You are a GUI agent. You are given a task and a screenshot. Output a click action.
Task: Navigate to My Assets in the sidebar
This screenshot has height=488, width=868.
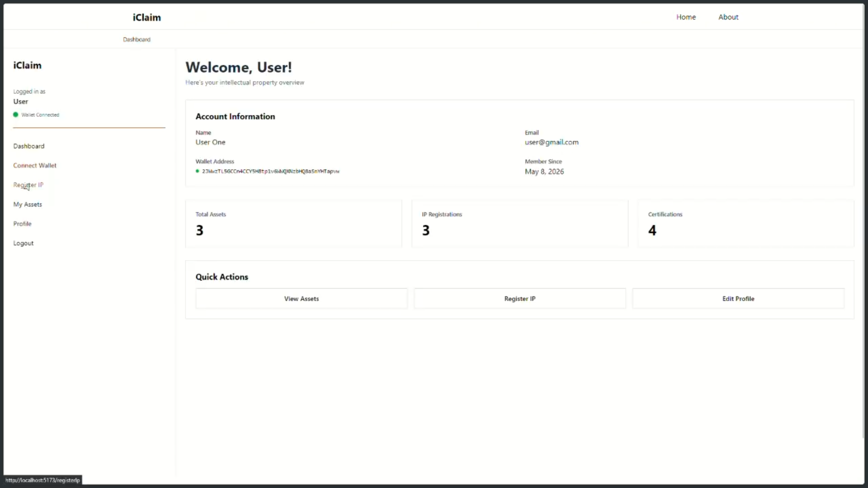(x=28, y=205)
